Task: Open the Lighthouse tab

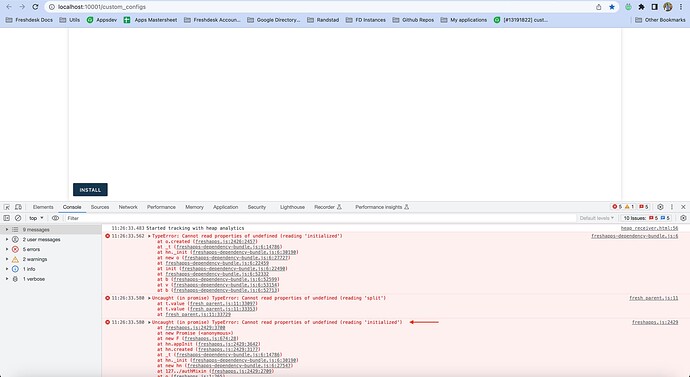Action: [x=292, y=207]
